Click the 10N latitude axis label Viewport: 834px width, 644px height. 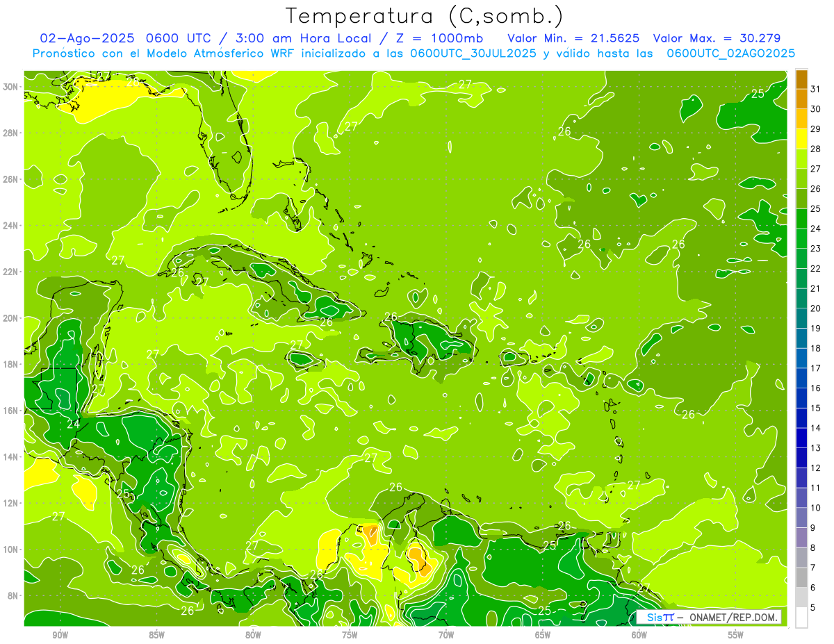[x=10, y=550]
